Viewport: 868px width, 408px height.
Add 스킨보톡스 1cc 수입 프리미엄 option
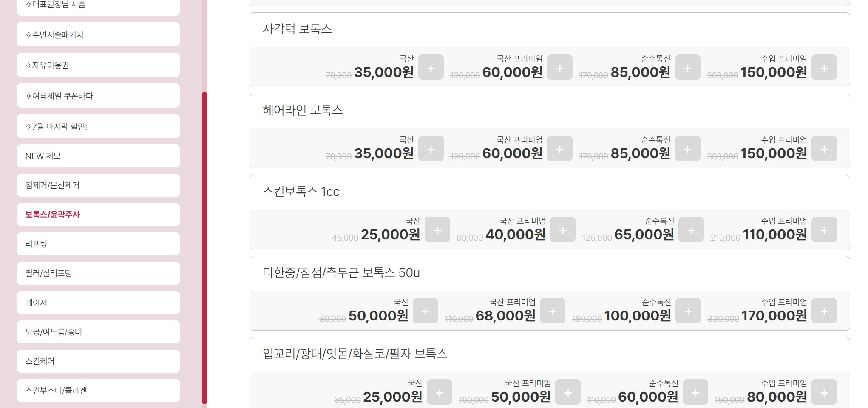click(x=824, y=230)
